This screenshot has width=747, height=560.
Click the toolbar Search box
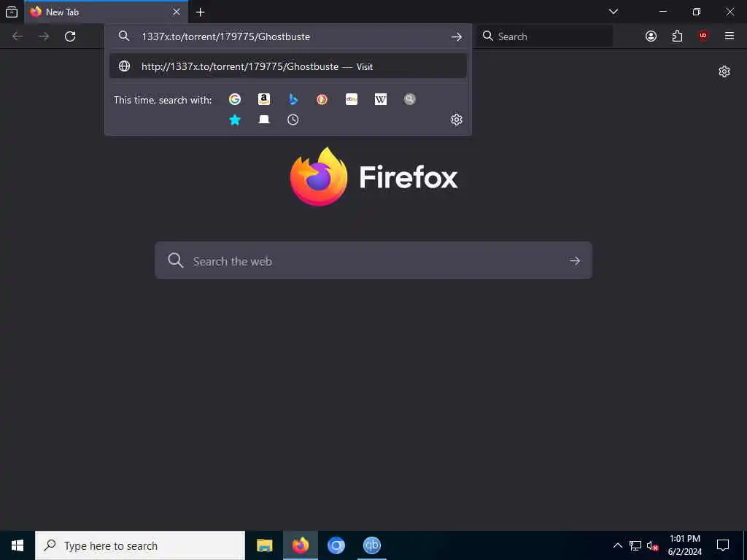coord(545,36)
